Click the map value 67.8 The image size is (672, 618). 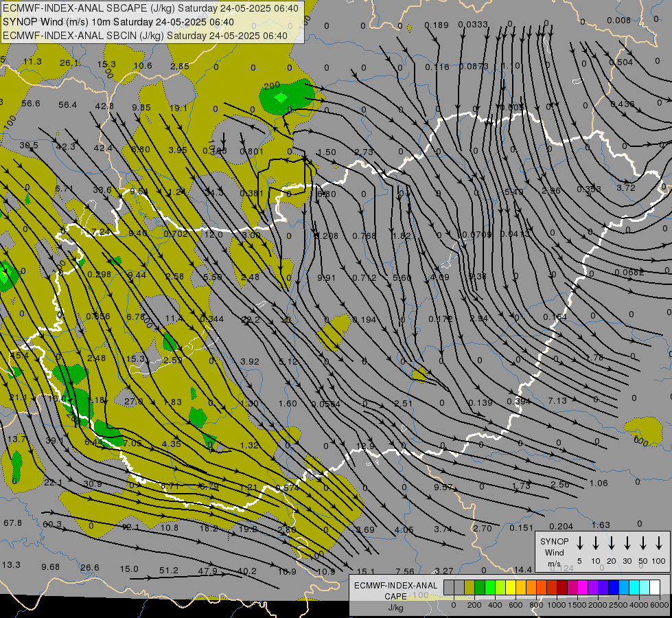tap(12, 523)
